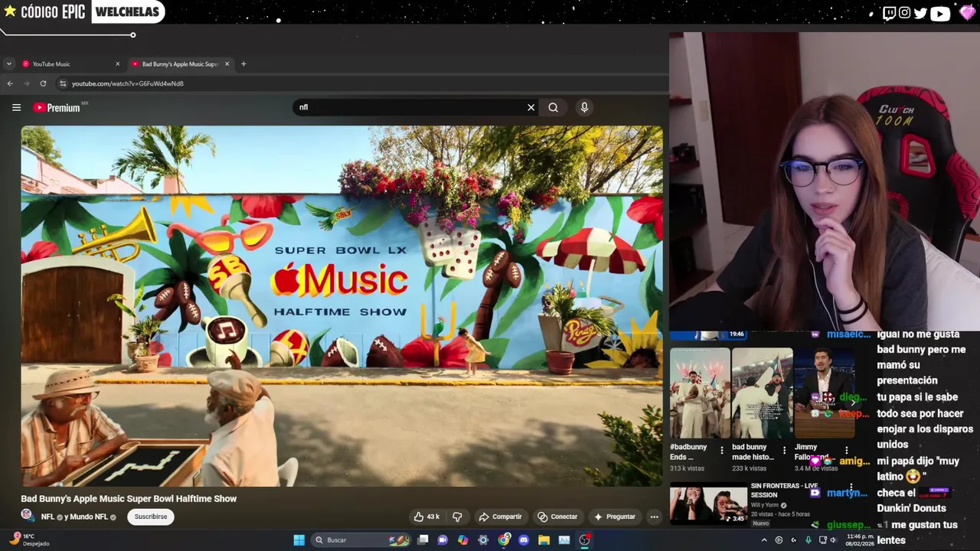Start voice search with the microphone
This screenshot has width=980, height=551.
point(584,108)
